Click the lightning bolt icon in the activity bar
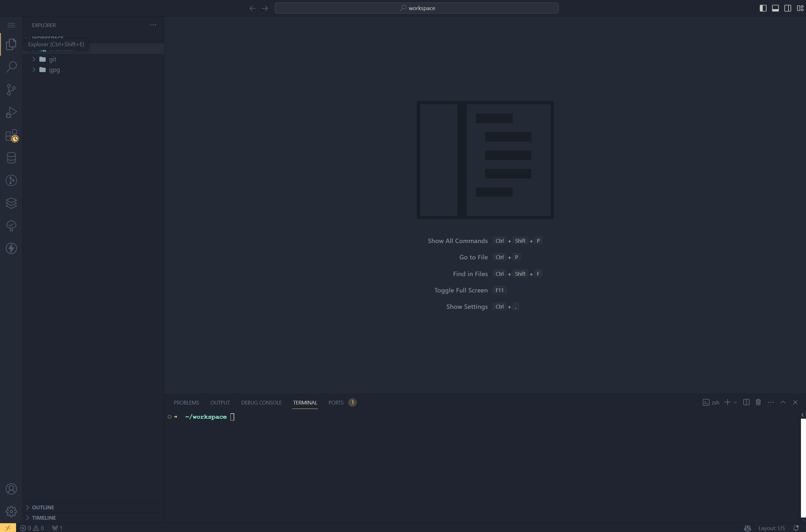Viewport: 806px width, 532px height. 11,248
